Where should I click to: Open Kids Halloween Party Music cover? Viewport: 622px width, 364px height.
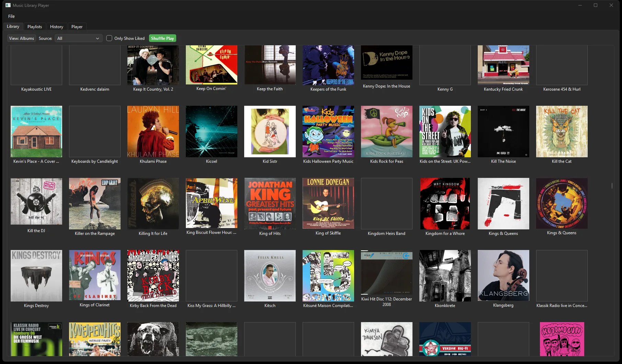tap(328, 132)
